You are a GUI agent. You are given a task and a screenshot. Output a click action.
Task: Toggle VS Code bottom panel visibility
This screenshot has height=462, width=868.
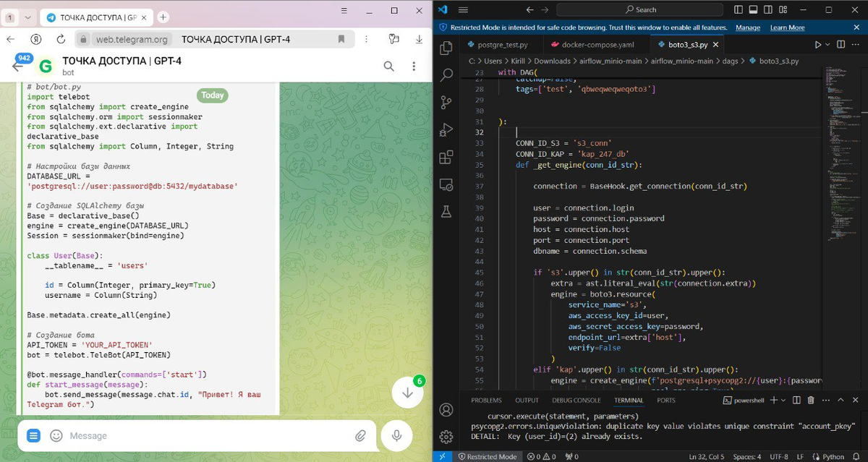pyautogui.click(x=753, y=9)
